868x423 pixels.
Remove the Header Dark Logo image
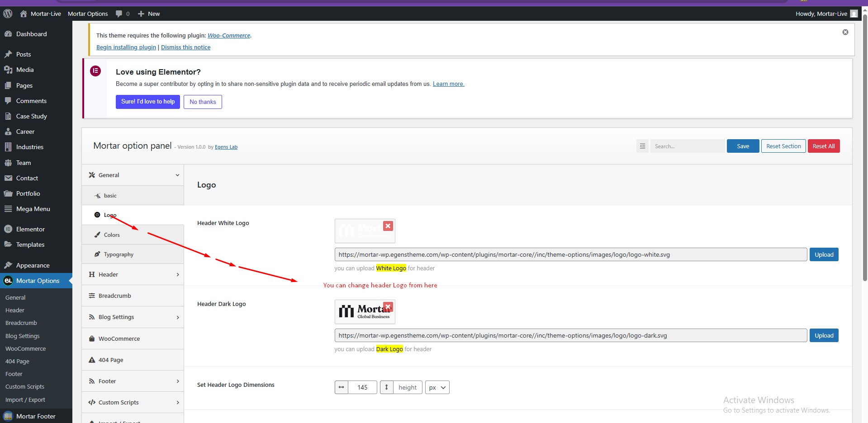[388, 307]
